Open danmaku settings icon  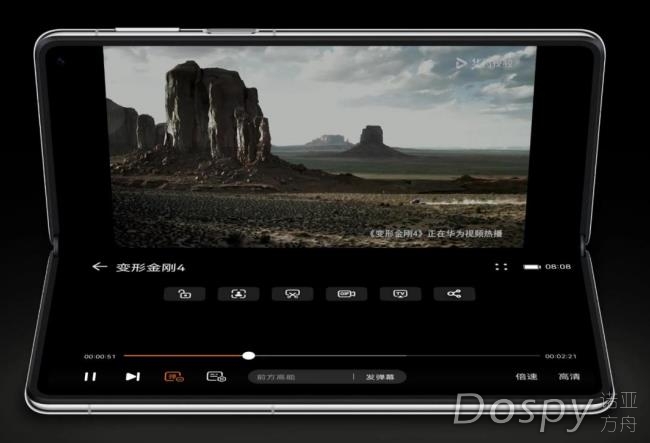point(216,377)
